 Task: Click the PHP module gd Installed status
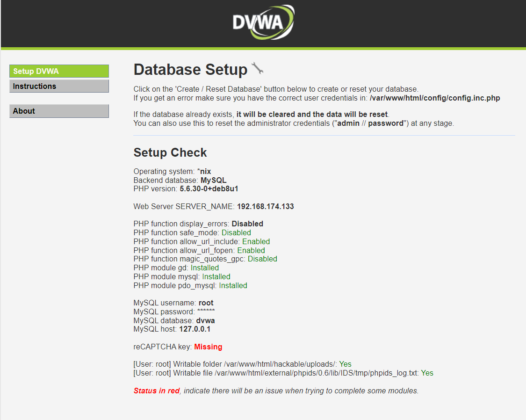[205, 268]
